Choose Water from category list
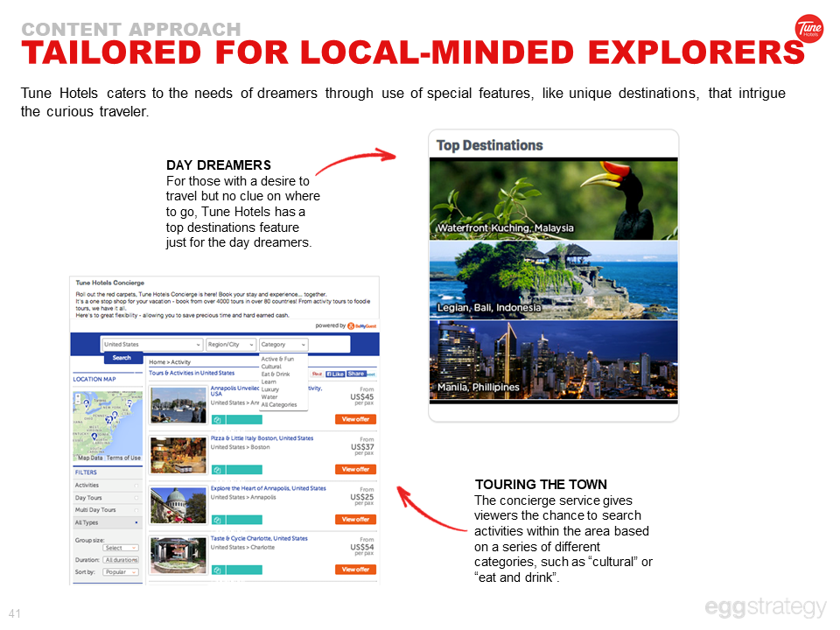The width and height of the screenshot is (840, 630). [269, 397]
